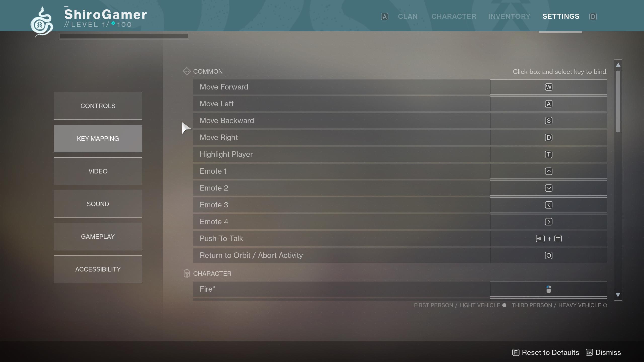
Task: Select the KEY MAPPING tab
Action: tap(98, 138)
